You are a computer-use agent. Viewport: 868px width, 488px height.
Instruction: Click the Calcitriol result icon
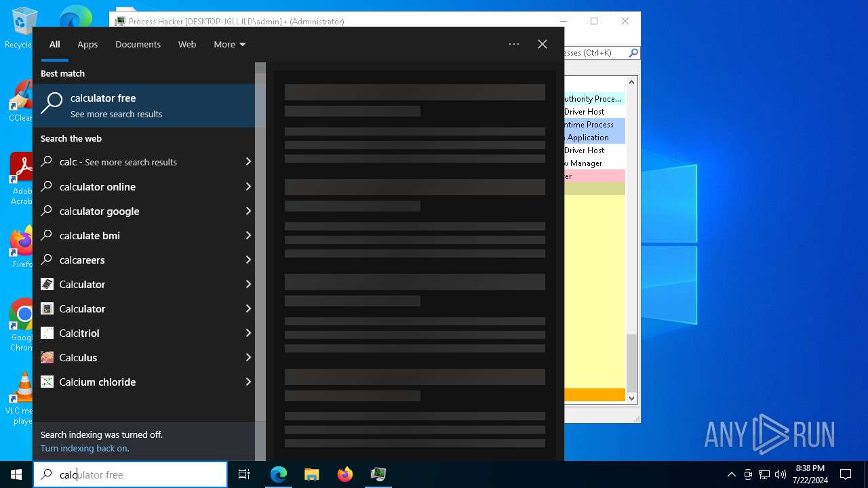point(47,333)
